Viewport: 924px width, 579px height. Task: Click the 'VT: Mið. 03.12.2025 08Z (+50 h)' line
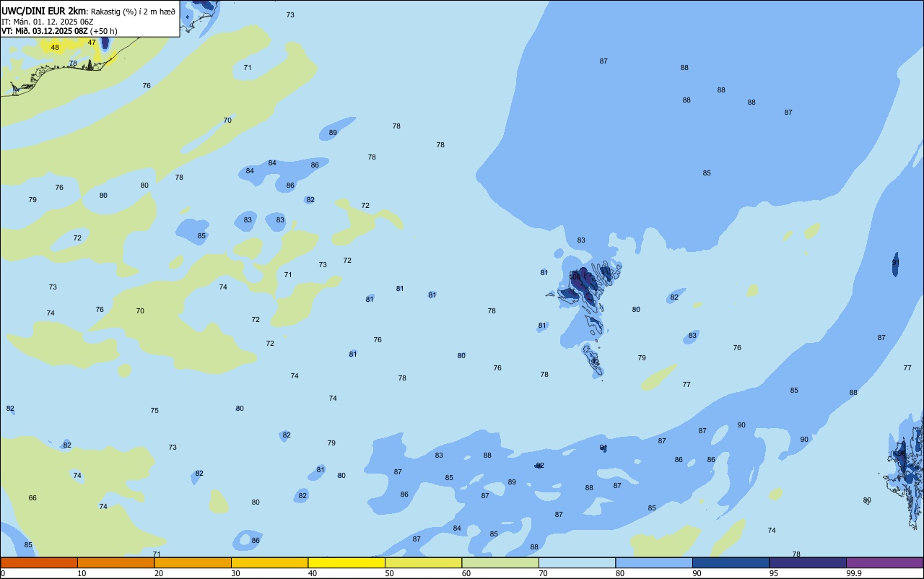59,31
